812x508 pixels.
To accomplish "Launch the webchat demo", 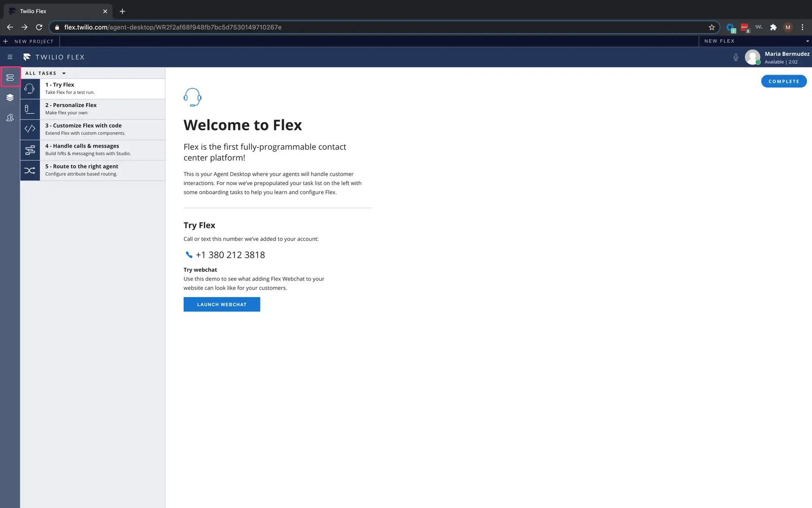I will point(222,304).
